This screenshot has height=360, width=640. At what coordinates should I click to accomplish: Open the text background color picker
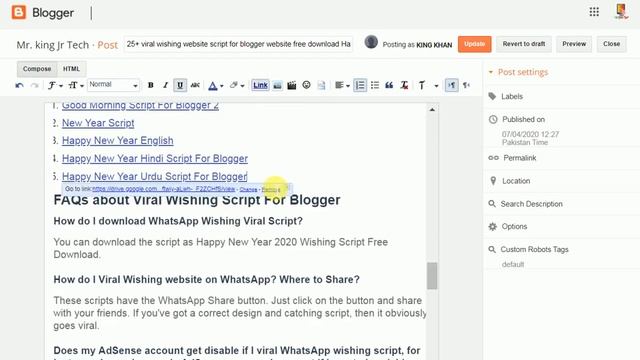pyautogui.click(x=236, y=85)
